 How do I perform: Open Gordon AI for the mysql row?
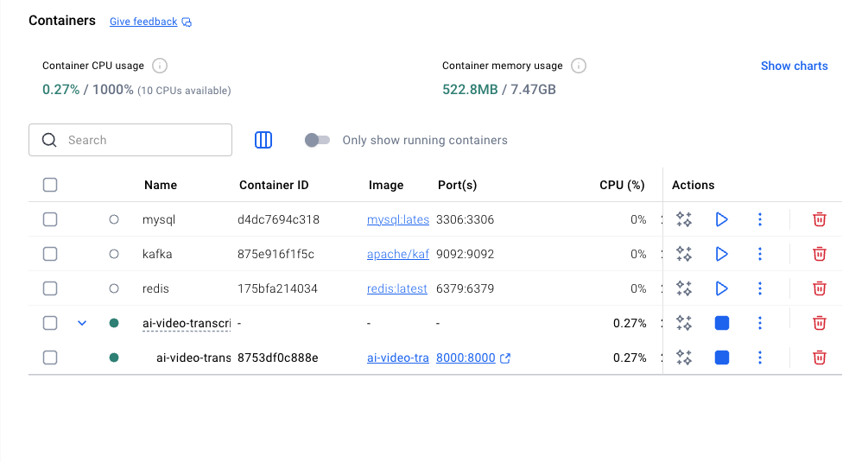pyautogui.click(x=684, y=219)
